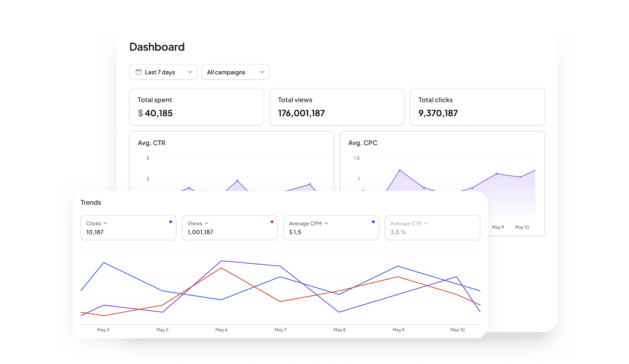Click the blue dot on Average CPM
This screenshot has height=364, width=629.
pyautogui.click(x=373, y=222)
